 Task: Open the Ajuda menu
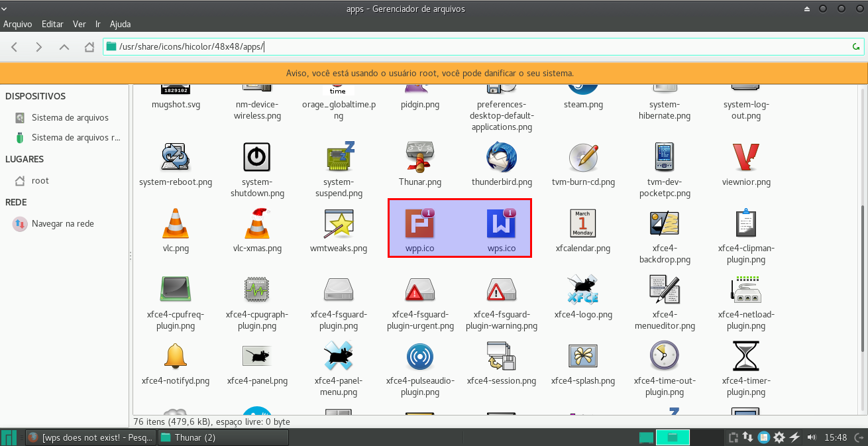coord(120,24)
